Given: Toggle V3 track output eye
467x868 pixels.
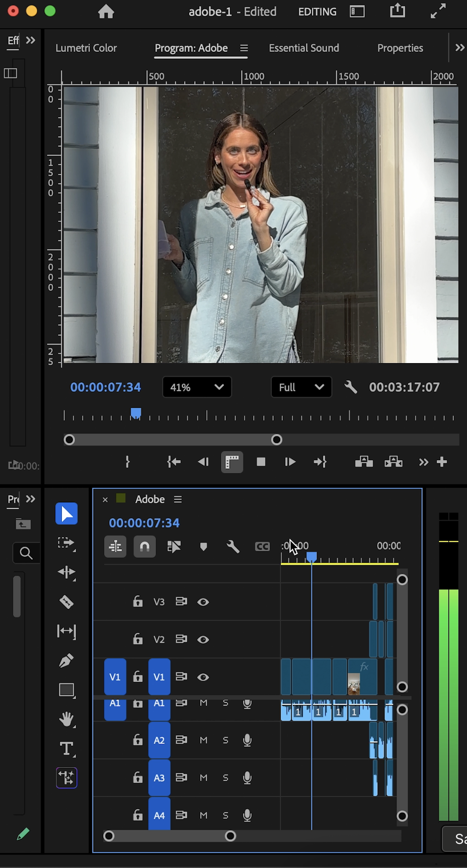Looking at the screenshot, I should click(x=203, y=602).
